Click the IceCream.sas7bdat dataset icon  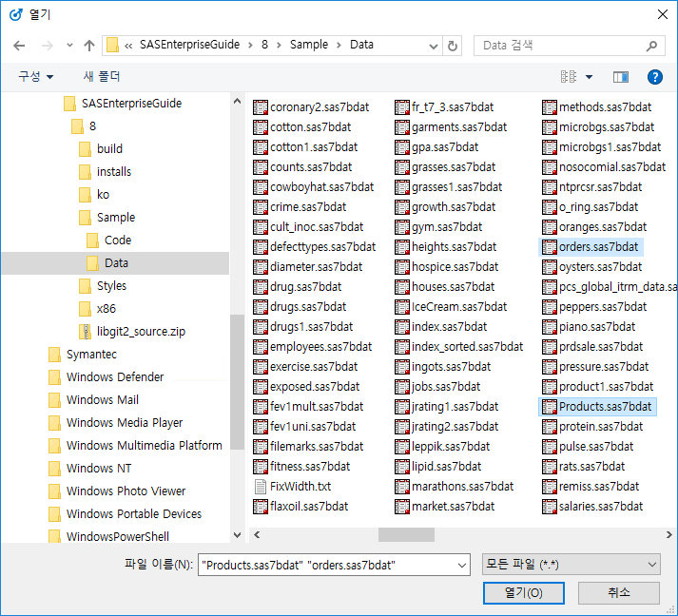pos(402,307)
